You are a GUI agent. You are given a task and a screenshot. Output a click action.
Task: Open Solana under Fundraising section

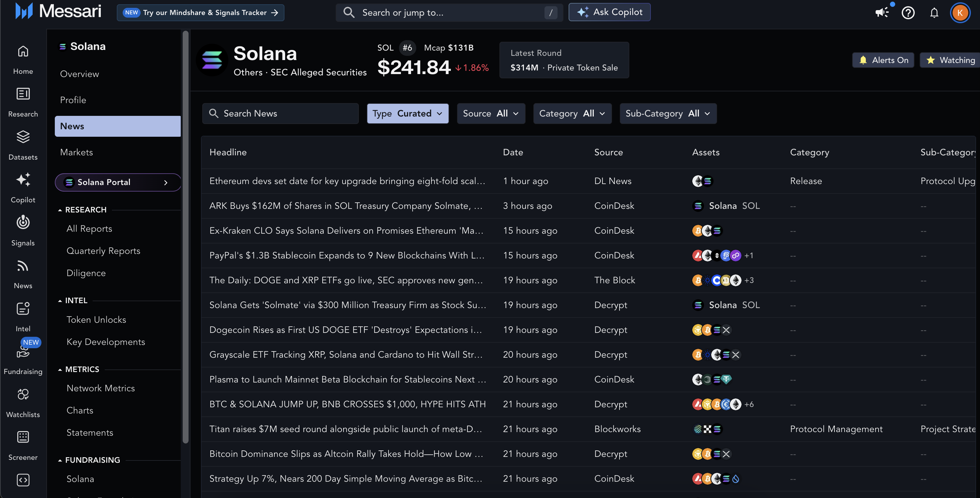[x=80, y=479]
